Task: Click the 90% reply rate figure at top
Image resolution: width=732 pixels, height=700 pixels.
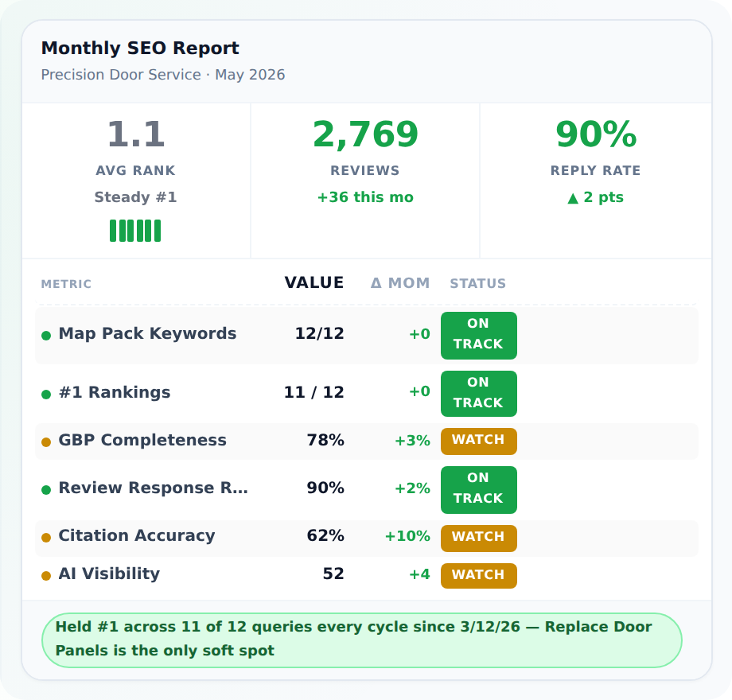Action: (x=596, y=134)
